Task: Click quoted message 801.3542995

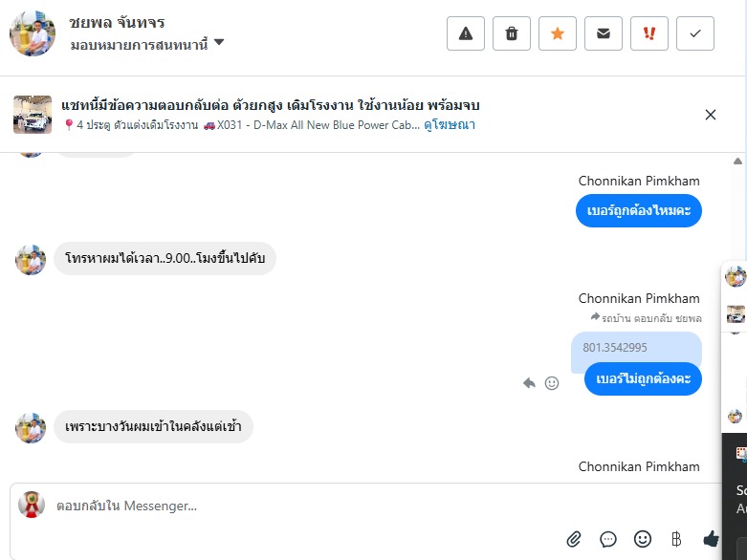Action: (x=616, y=347)
